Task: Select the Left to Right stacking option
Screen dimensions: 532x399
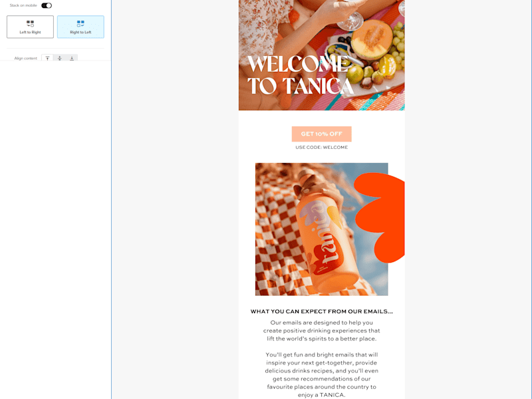Action: point(30,27)
